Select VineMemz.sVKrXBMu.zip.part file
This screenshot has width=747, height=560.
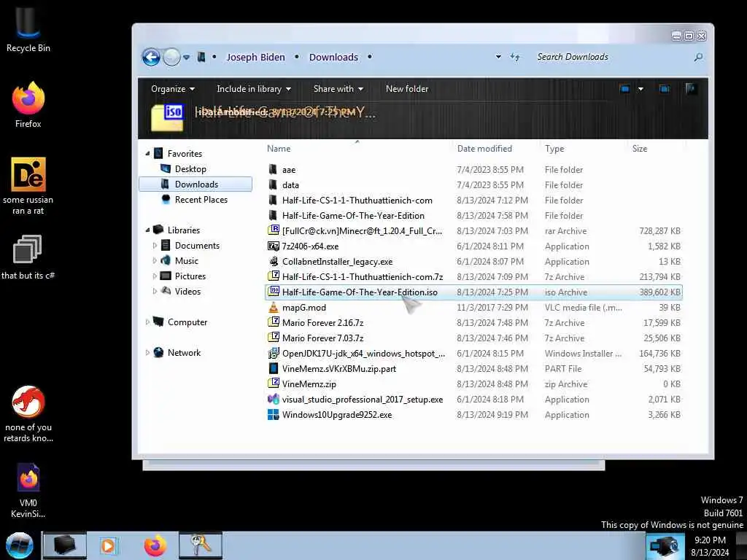point(474,368)
